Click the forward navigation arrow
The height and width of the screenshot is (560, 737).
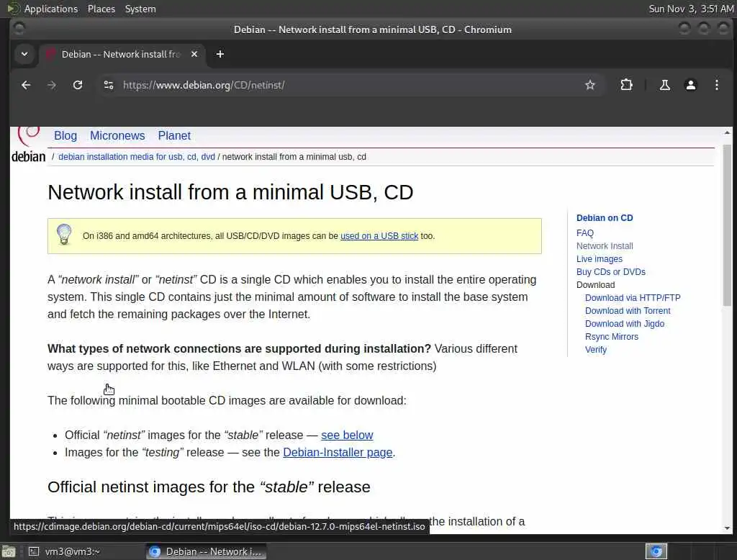(x=52, y=85)
